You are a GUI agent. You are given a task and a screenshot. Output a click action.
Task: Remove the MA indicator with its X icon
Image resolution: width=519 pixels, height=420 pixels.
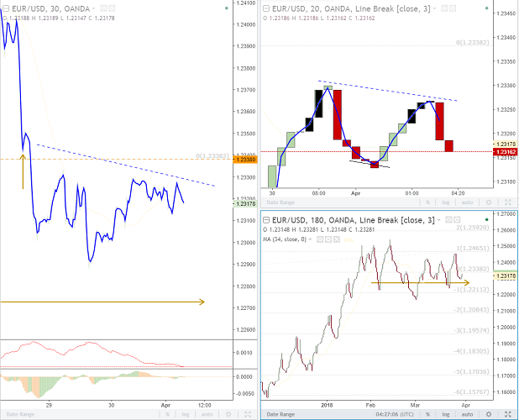point(337,239)
